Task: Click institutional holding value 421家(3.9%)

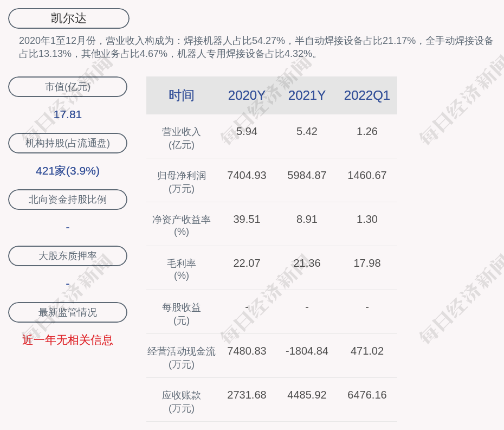Action: 68,171
